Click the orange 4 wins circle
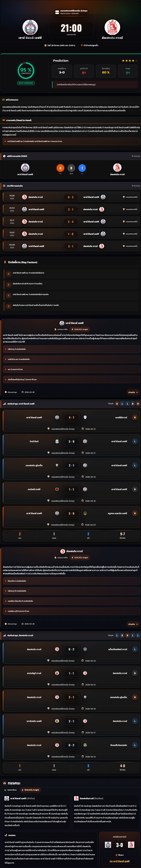This screenshot has width=141, height=868. point(60,168)
